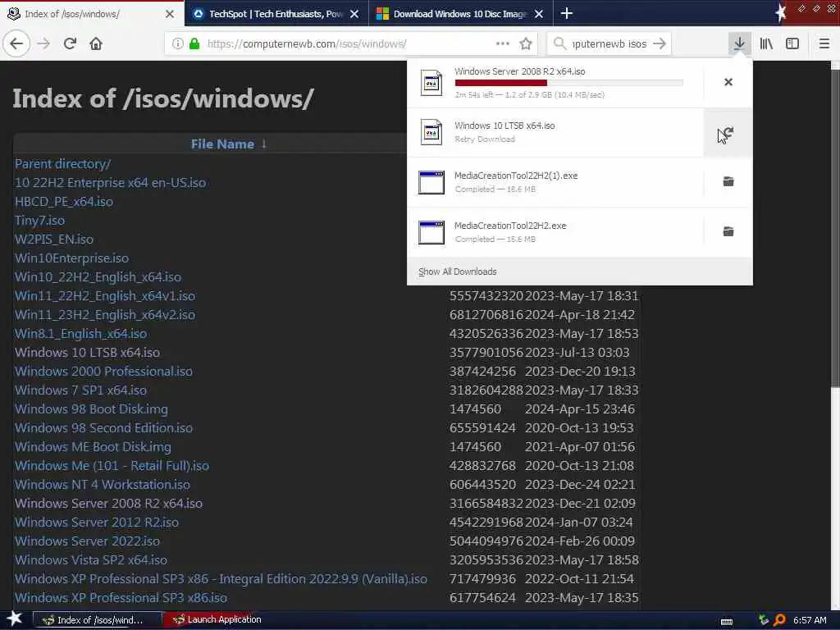Switch to the TechSpot tab
This screenshot has width=840, height=630.
click(x=276, y=14)
